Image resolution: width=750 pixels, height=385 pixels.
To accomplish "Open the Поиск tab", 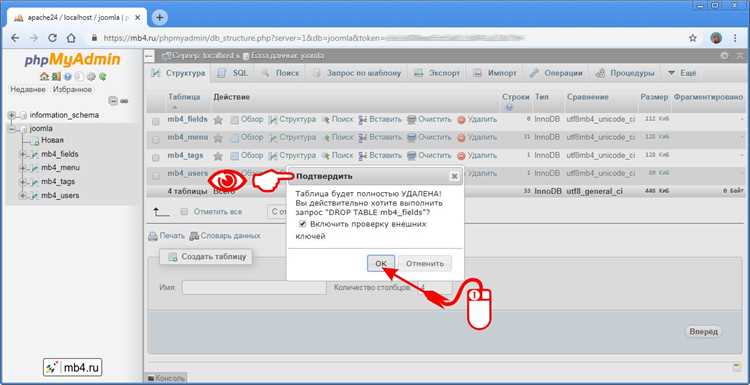I will [x=280, y=73].
